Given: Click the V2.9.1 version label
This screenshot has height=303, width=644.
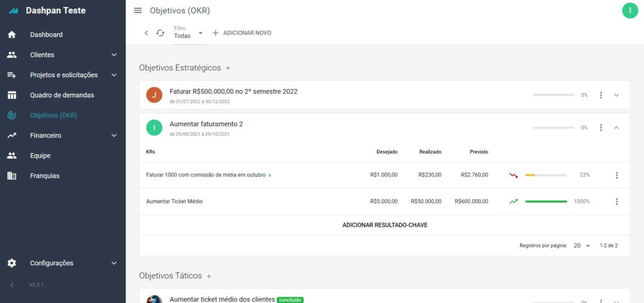Looking at the screenshot, I should [x=36, y=285].
